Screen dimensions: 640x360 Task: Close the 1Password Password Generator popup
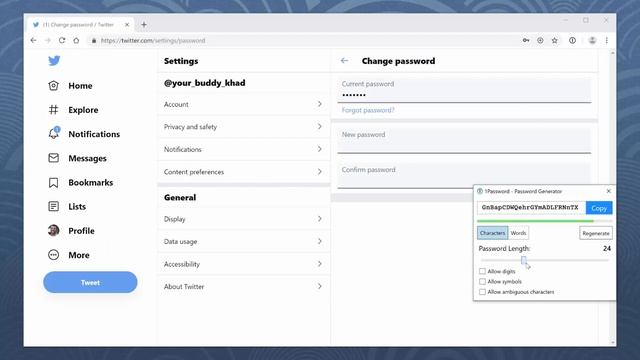point(609,191)
